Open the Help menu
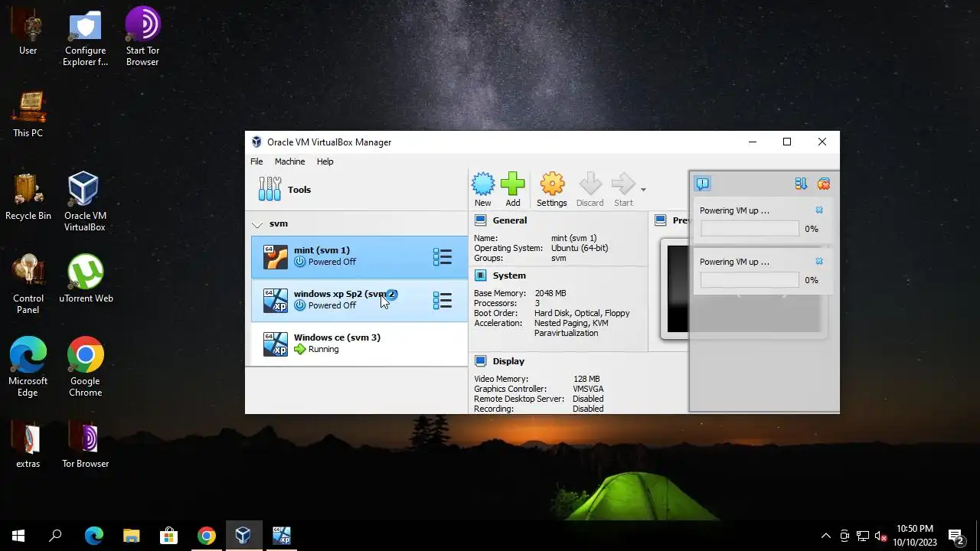This screenshot has height=551, width=980. 325,161
